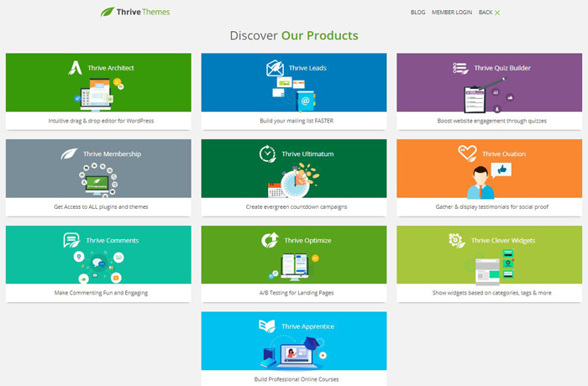Click 'Get Access to ALL plugins and themes'
Image resolution: width=588 pixels, height=386 pixels.
click(x=101, y=207)
